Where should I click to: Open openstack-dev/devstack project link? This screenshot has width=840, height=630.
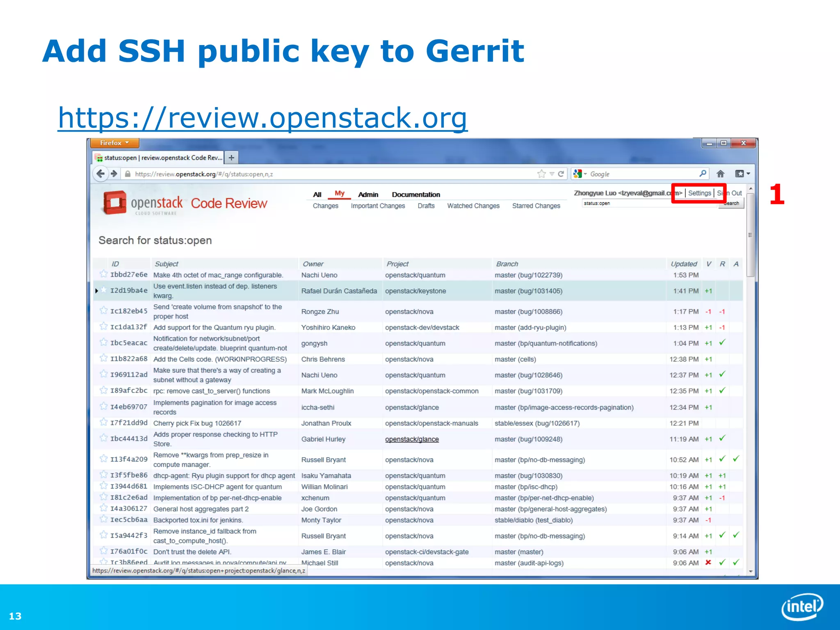click(422, 328)
